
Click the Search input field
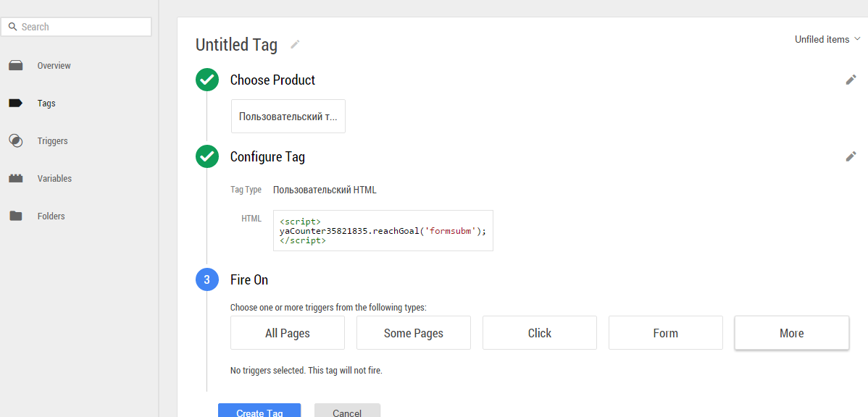point(76,27)
